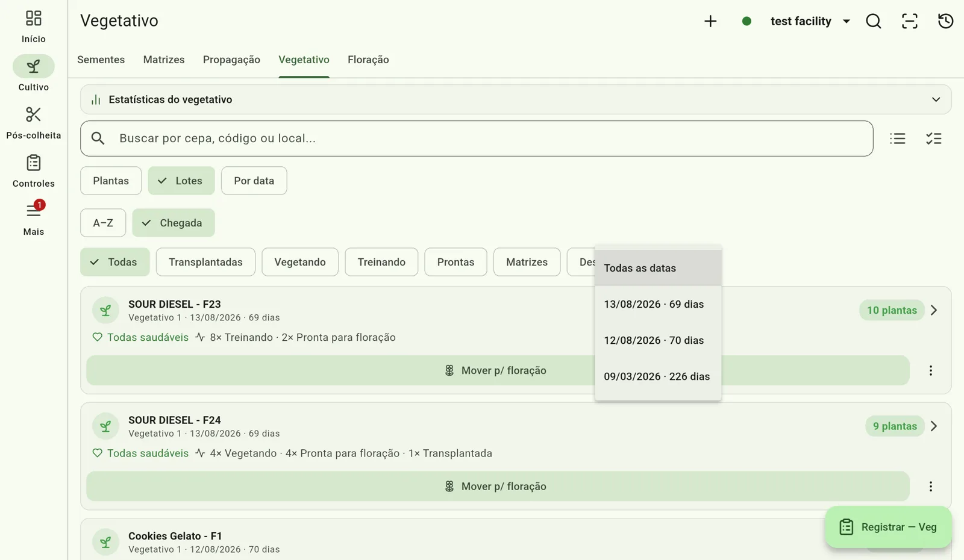Sort by Chegada chip
Viewport: 964px width, 560px height.
pos(174,223)
